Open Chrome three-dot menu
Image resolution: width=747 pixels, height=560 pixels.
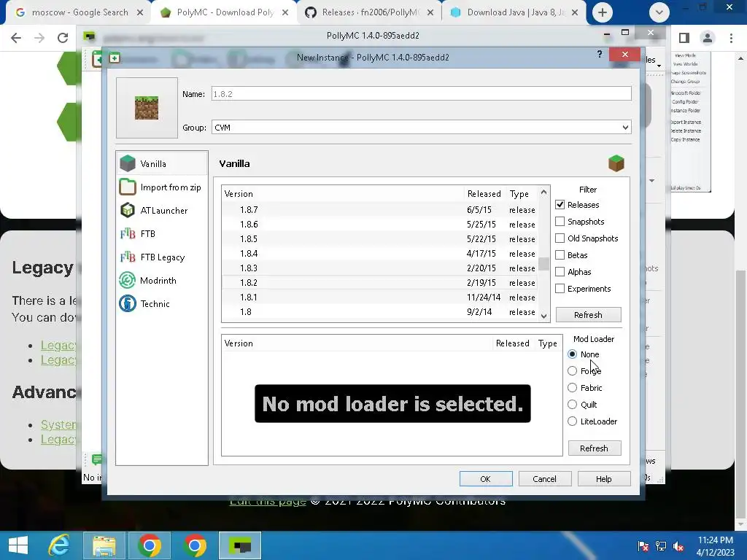pyautogui.click(x=731, y=38)
